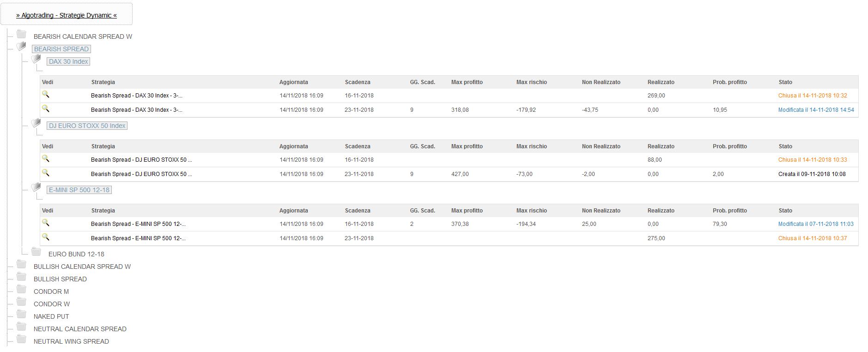Click magnifier for closed DJ EURO STOXX 50 spread
The width and height of the screenshot is (868, 352).
pyautogui.click(x=46, y=159)
